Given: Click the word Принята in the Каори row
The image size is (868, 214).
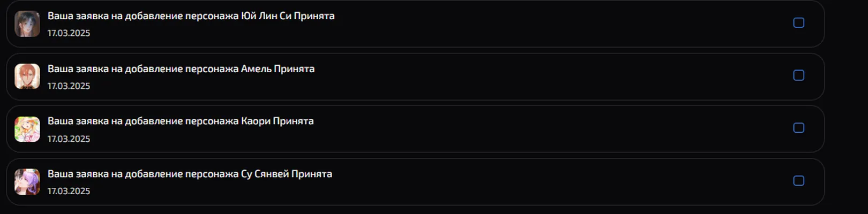Looking at the screenshot, I should tap(294, 121).
